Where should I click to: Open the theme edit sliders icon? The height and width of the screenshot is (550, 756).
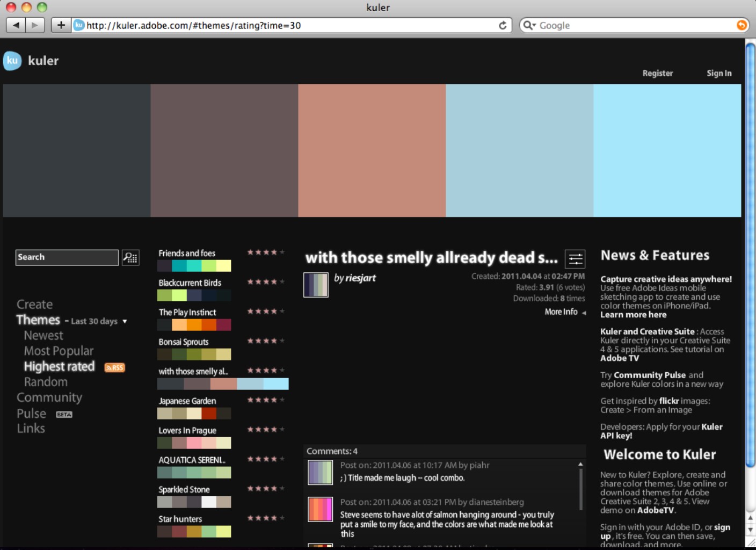coord(575,259)
